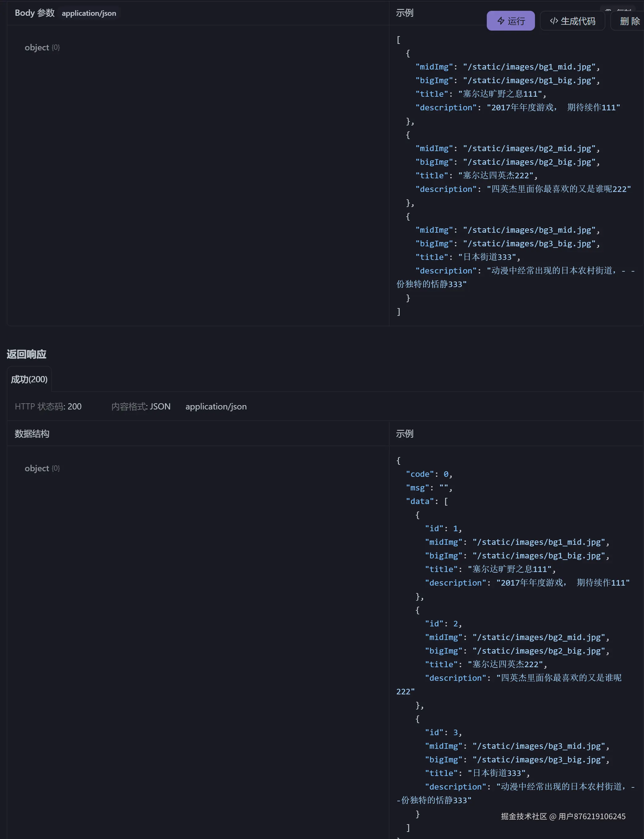644x839 pixels.
Task: Click the "code": 0 line in the response
Action: pos(429,474)
